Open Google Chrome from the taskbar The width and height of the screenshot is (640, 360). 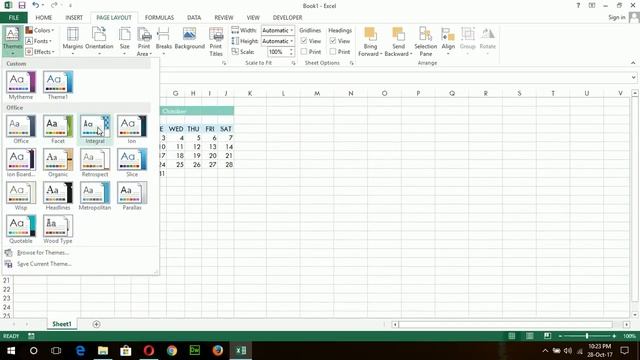(172, 351)
